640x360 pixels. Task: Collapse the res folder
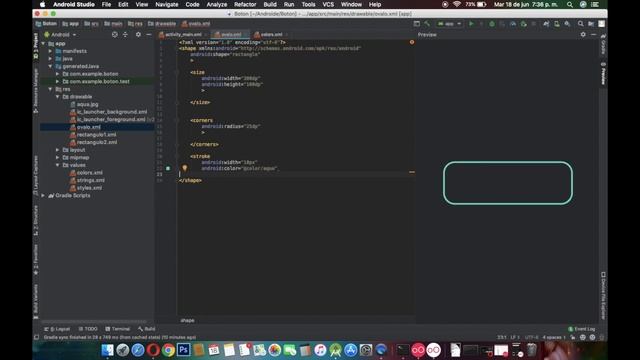pos(50,89)
